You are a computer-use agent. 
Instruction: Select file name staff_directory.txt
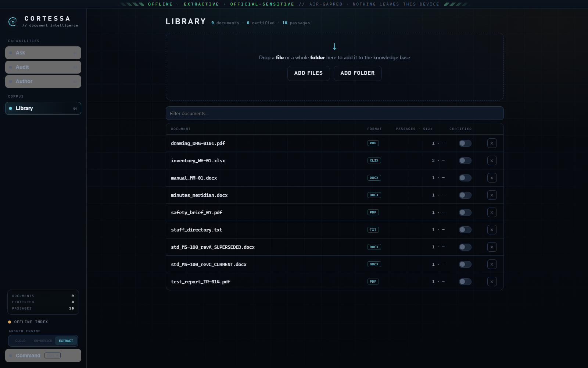[197, 230]
